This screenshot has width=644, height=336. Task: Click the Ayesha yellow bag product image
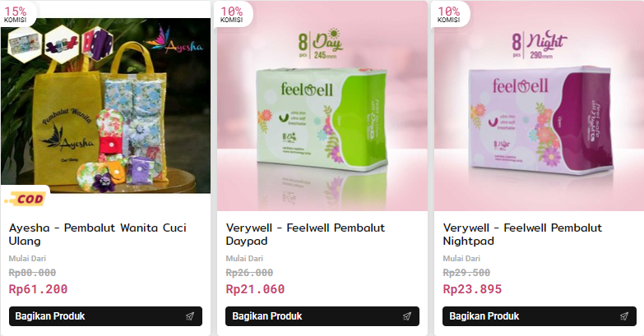(x=105, y=105)
